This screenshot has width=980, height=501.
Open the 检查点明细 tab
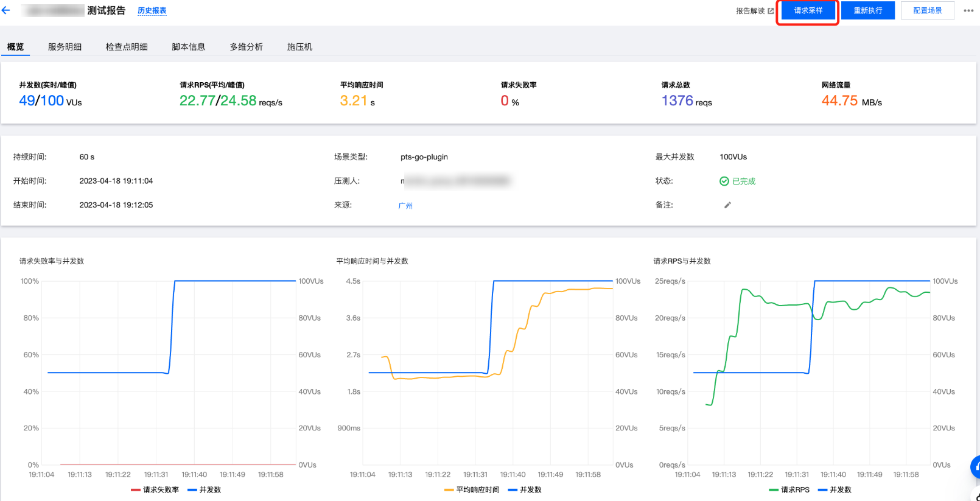(x=127, y=47)
